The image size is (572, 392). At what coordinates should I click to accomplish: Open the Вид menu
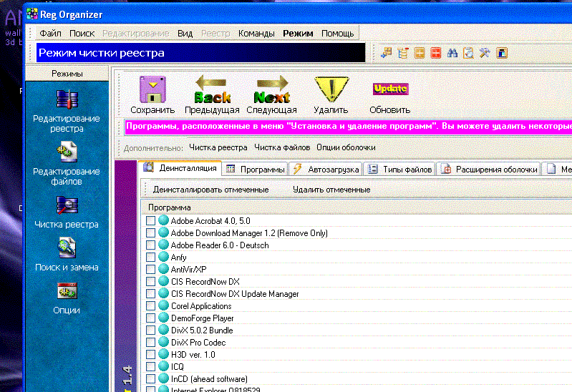pos(185,33)
